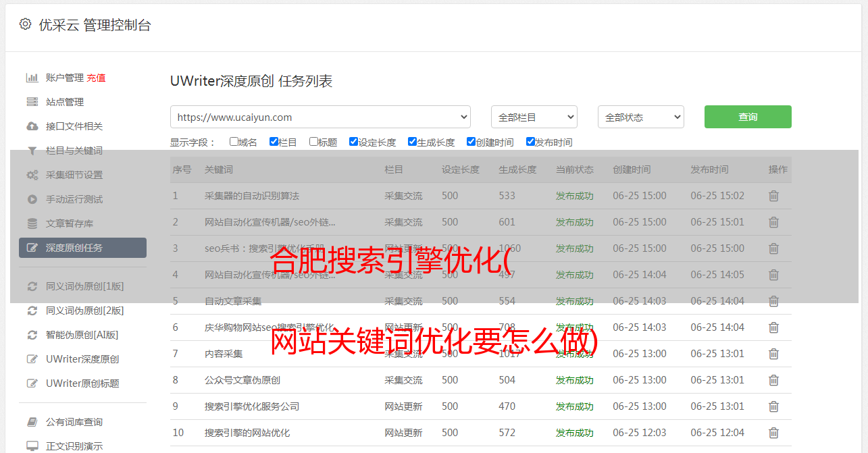Click the refresh icon for 智能伪原创[AI版]
868x453 pixels.
pyautogui.click(x=32, y=335)
